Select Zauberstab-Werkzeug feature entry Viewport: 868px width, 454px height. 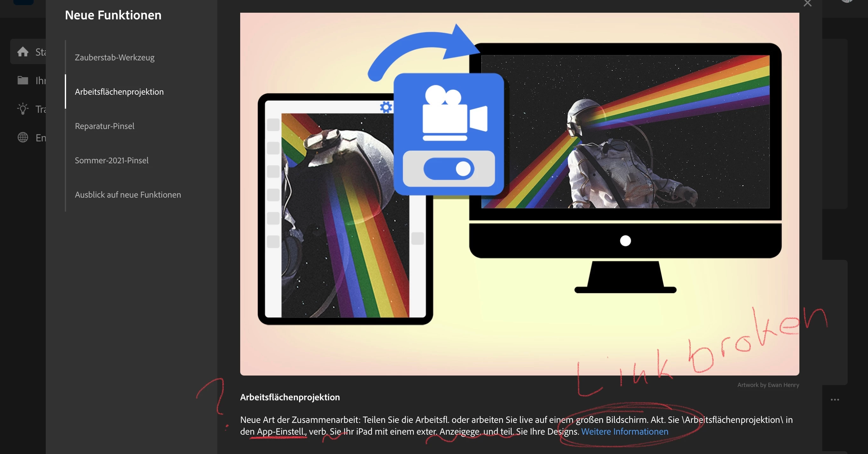(x=115, y=58)
